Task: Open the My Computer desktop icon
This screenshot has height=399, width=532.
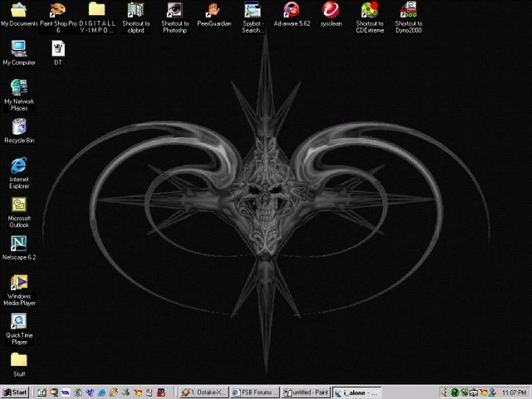Action: point(19,53)
